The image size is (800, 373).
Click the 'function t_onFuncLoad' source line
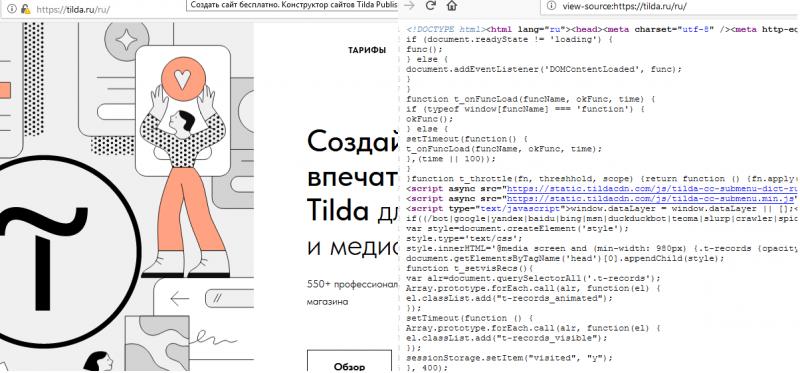click(x=530, y=99)
